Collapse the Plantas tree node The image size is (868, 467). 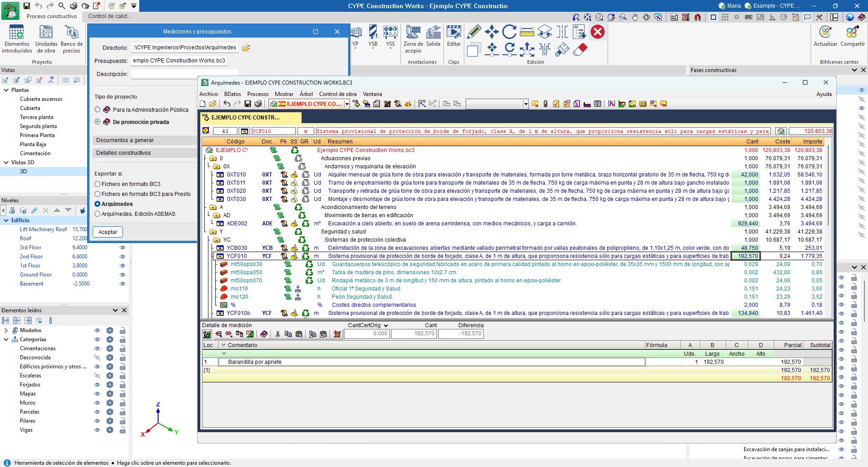pos(6,90)
